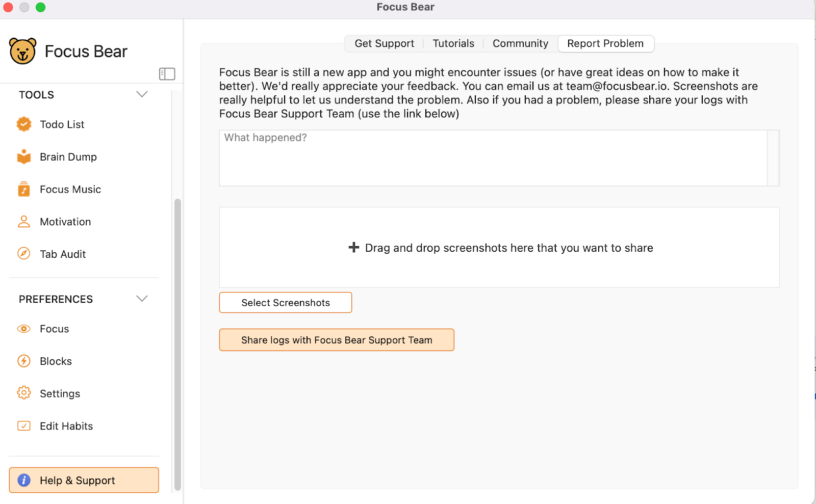The width and height of the screenshot is (816, 504).
Task: Click the Select Screenshots button
Action: click(x=286, y=302)
